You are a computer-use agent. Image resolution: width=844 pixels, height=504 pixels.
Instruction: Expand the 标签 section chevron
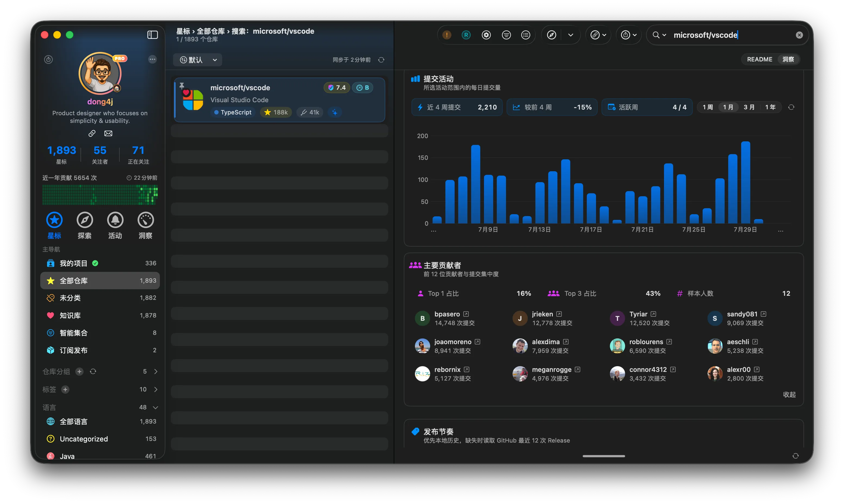(156, 390)
